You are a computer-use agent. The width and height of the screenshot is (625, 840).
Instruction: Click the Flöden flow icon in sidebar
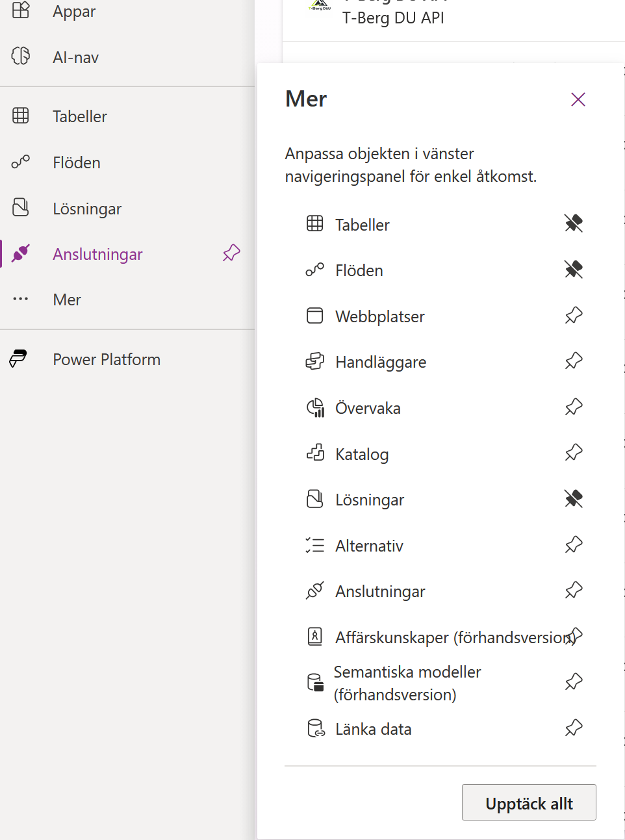(x=21, y=161)
